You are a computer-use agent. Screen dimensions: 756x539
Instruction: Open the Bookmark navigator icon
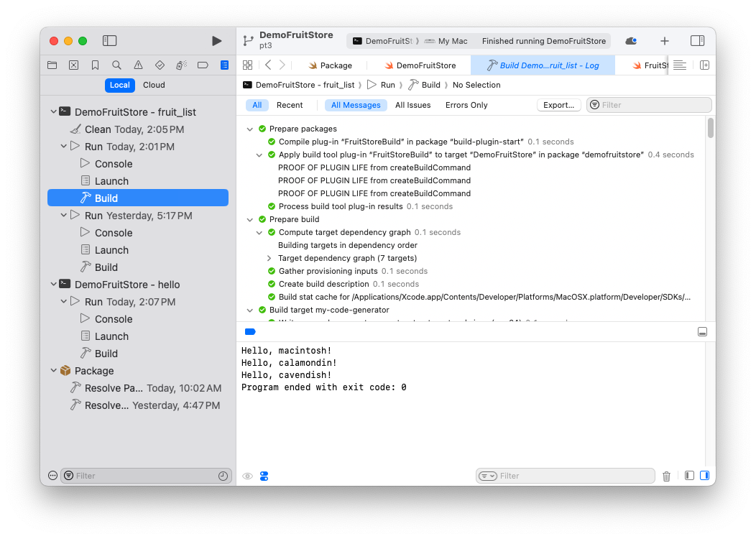[95, 65]
